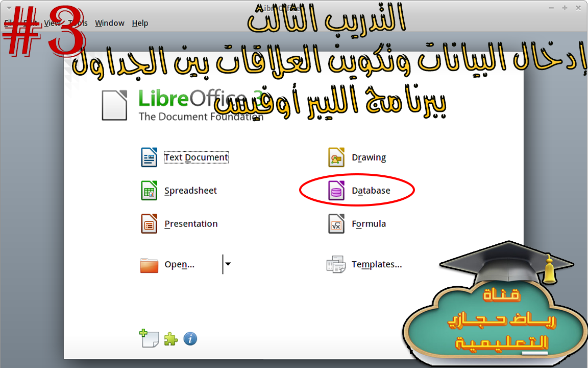Close the LibreOffice window
Viewport: 588px width, 368px height.
click(x=578, y=8)
